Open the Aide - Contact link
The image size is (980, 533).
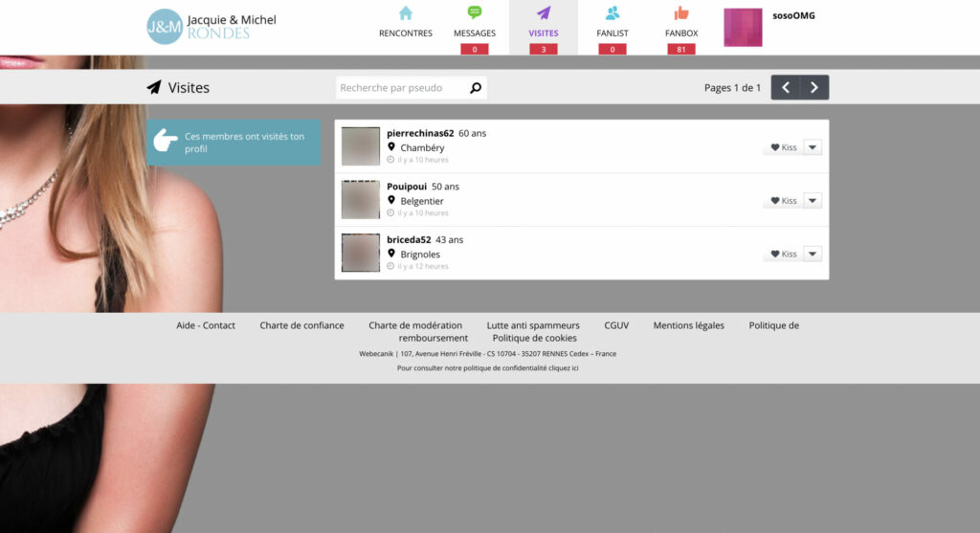206,325
